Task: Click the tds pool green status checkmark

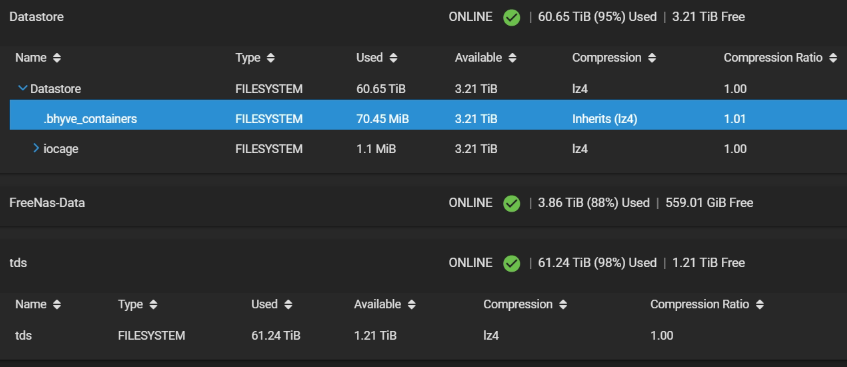Action: pyautogui.click(x=512, y=264)
